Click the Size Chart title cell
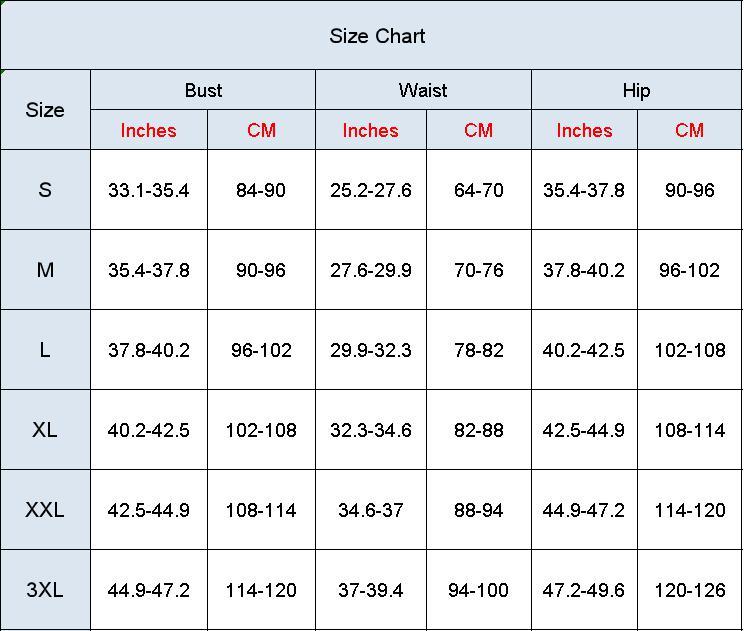744x631 pixels. 377,36
